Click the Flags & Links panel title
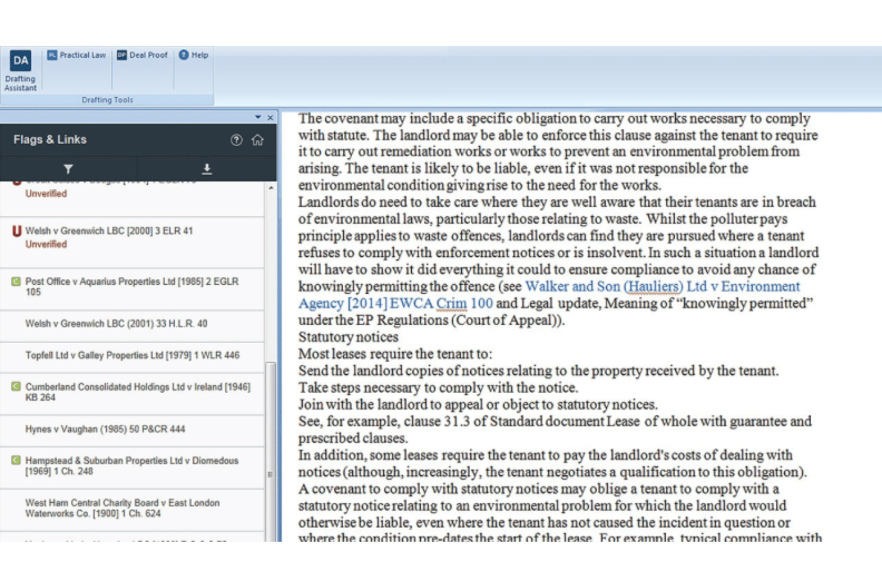 50,139
